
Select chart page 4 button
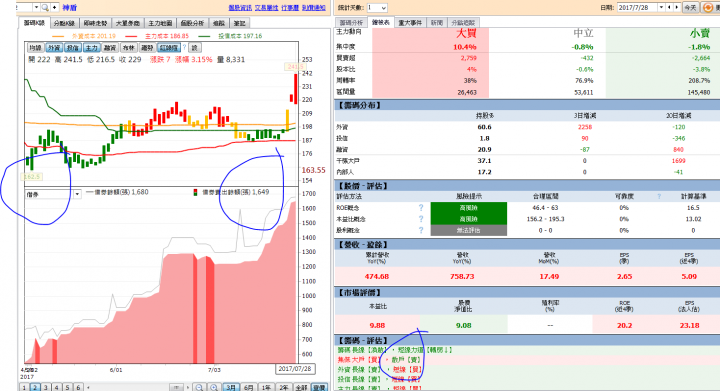(x=56, y=387)
